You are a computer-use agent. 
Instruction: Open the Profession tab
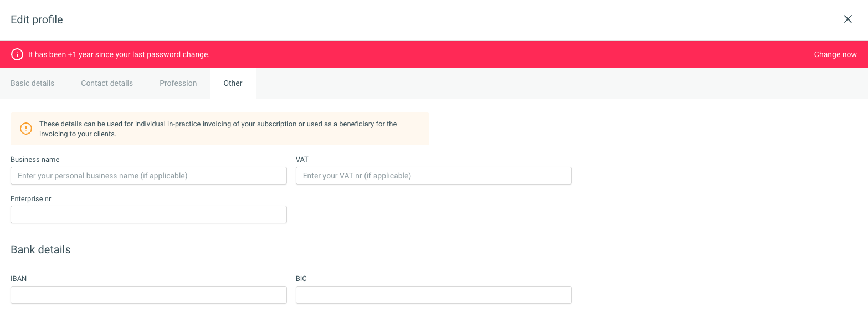click(178, 83)
